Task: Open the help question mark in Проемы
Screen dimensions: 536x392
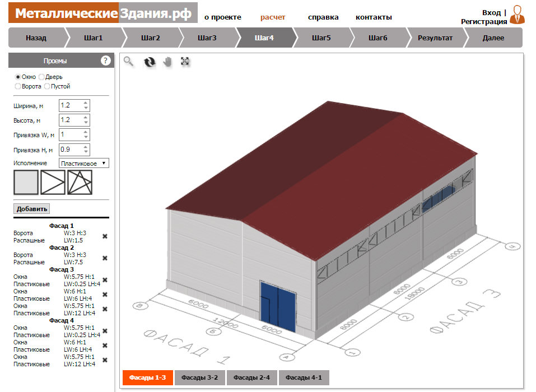Action: 105,61
